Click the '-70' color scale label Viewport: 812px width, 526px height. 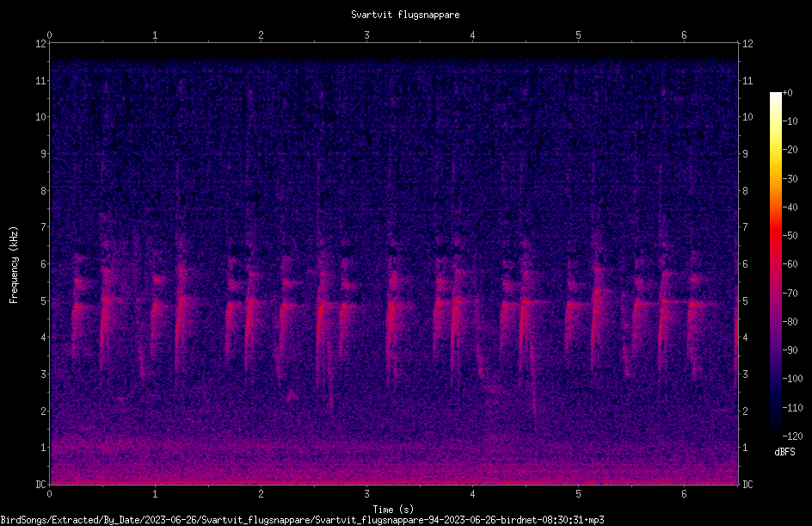[790, 294]
